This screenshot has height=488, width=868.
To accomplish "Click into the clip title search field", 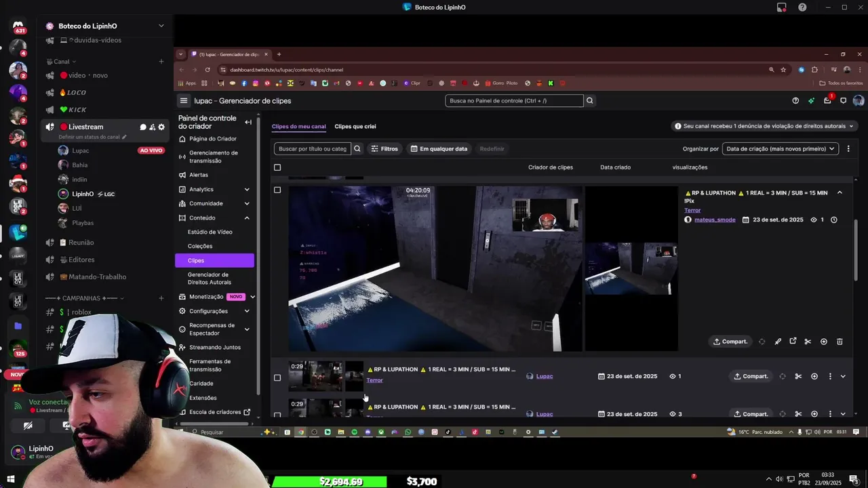I will pos(313,148).
